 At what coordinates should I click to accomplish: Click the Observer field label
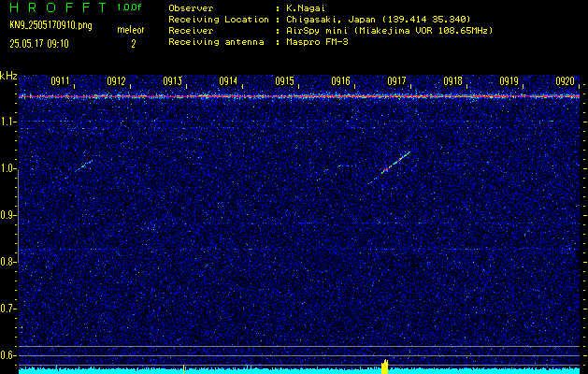(x=191, y=7)
